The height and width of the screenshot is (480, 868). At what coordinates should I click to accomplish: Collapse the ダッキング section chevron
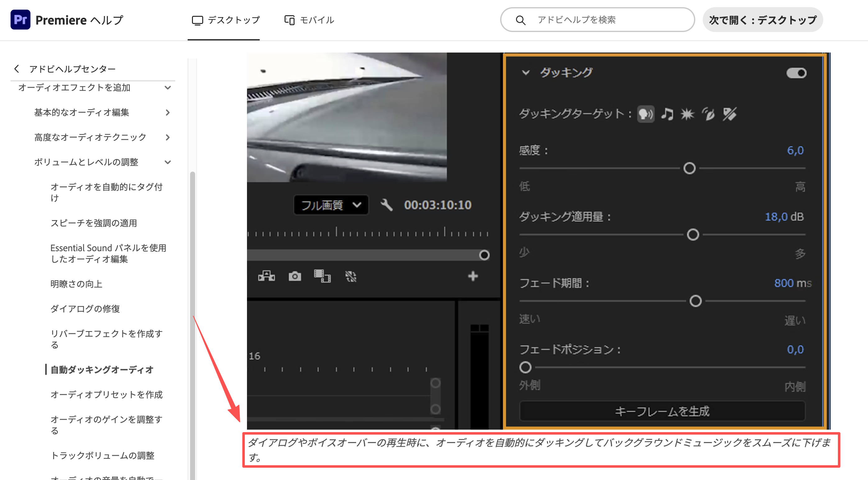pos(526,73)
